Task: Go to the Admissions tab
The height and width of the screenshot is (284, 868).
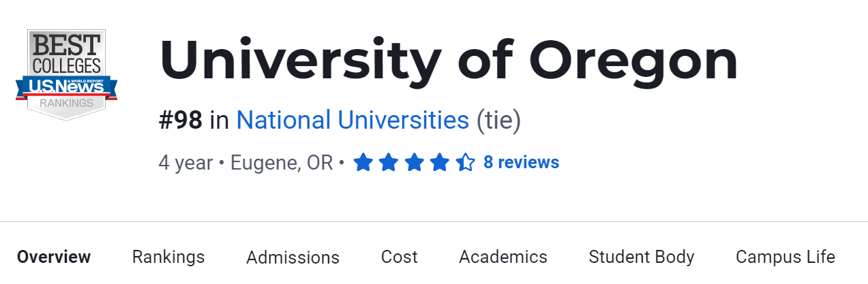Action: point(293,257)
